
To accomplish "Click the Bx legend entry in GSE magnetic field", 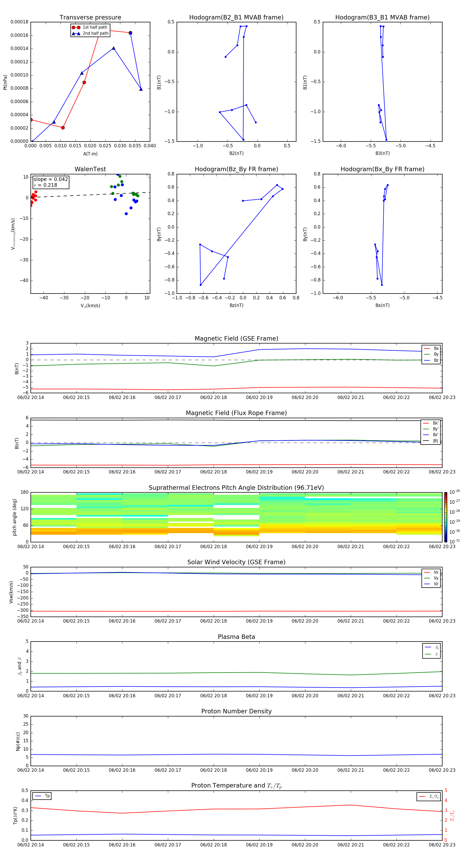I will click(x=431, y=349).
